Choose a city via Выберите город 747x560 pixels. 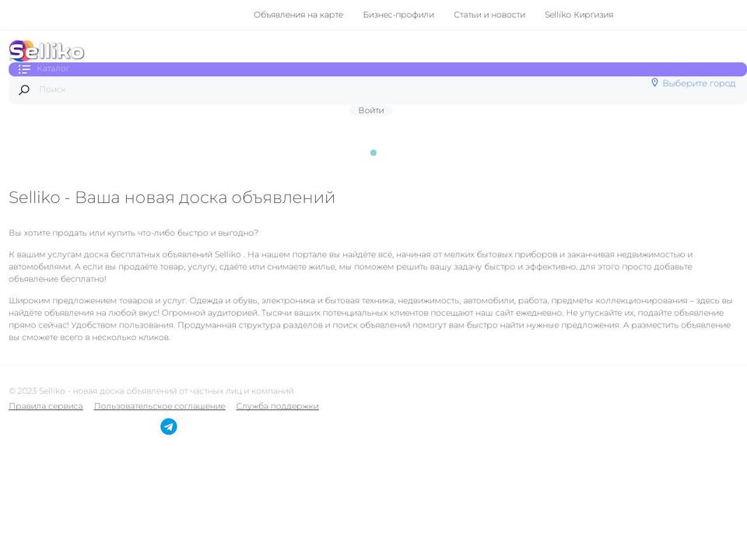coord(699,83)
